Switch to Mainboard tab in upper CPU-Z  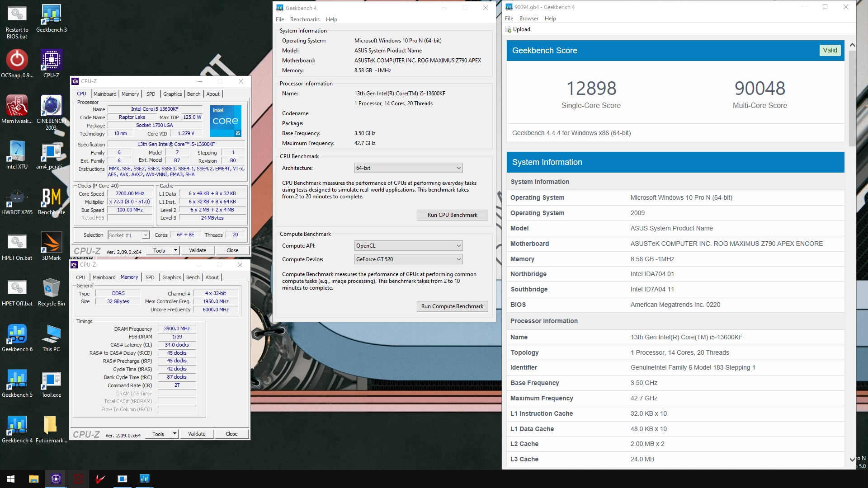coord(105,94)
